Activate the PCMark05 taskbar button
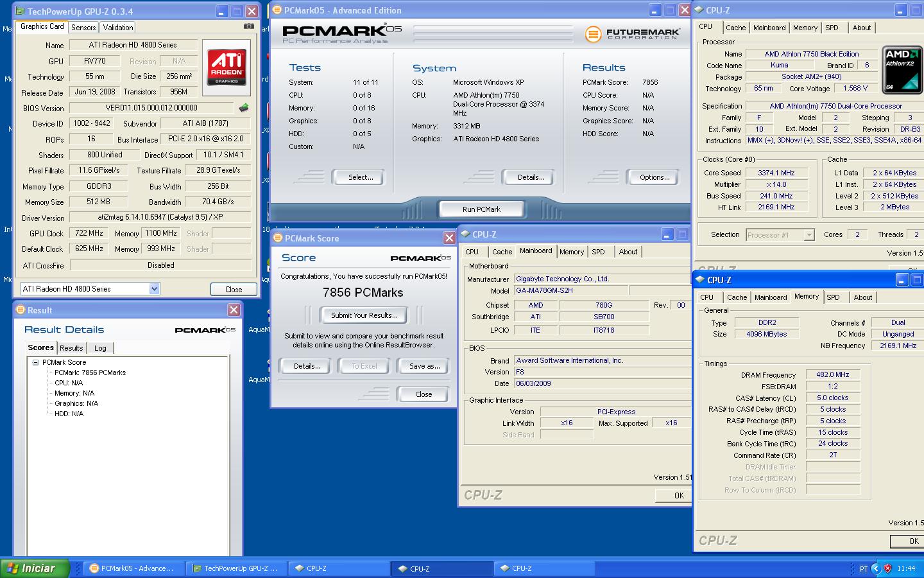924x578 pixels. tap(134, 568)
